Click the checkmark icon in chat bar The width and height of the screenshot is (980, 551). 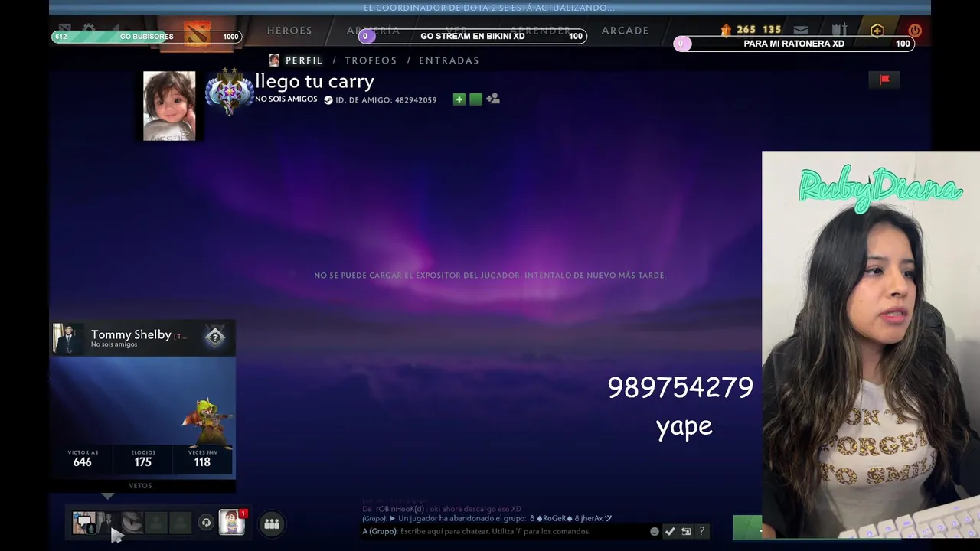coord(670,531)
